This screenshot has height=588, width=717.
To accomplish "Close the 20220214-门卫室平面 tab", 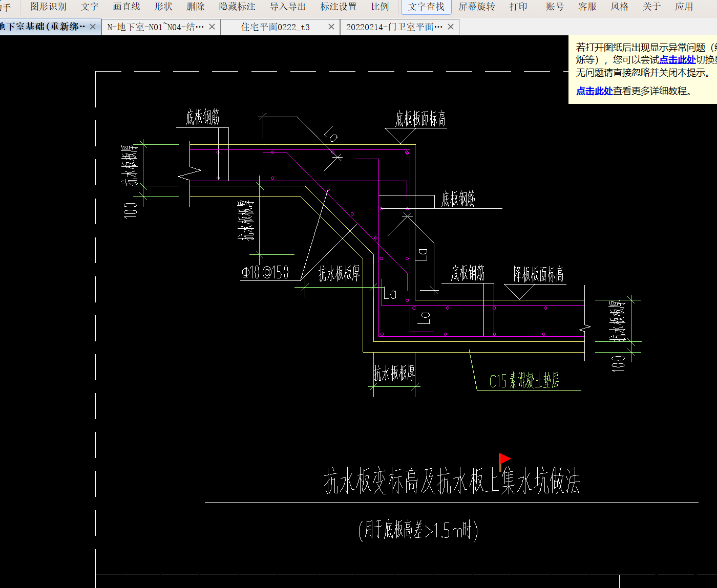I will tap(451, 27).
